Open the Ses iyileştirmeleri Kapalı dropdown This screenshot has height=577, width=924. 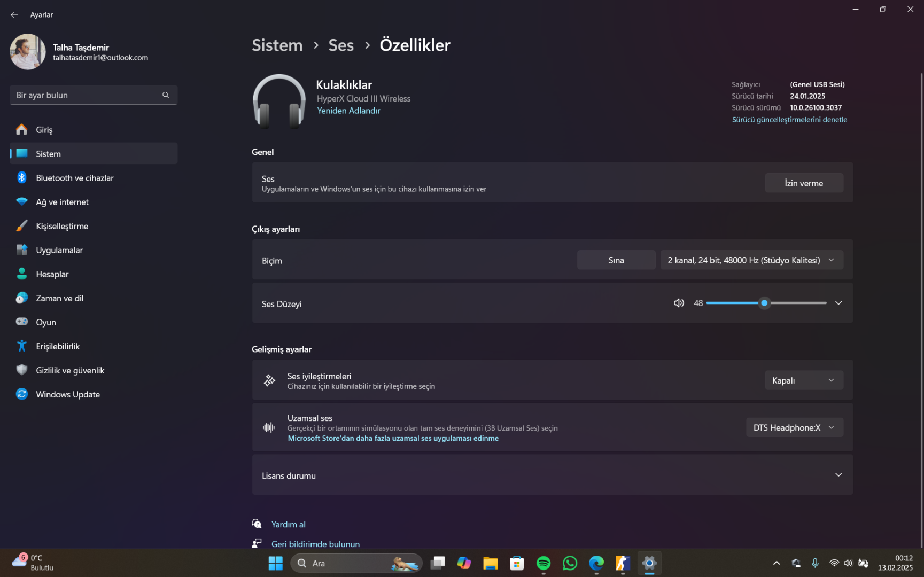point(804,380)
